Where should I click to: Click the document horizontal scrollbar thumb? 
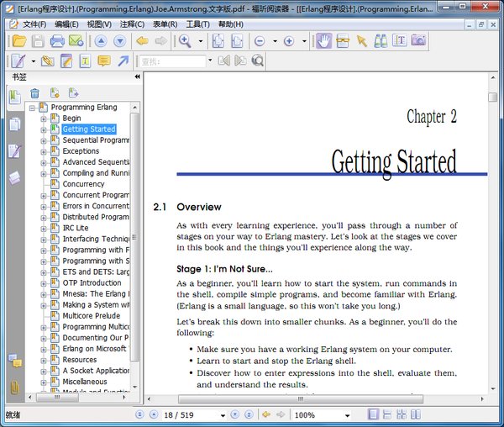[301, 399]
